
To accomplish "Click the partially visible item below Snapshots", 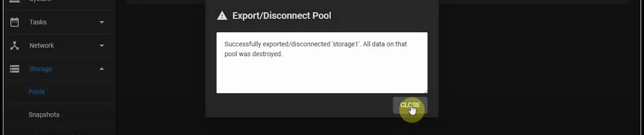I will [x=54, y=133].
